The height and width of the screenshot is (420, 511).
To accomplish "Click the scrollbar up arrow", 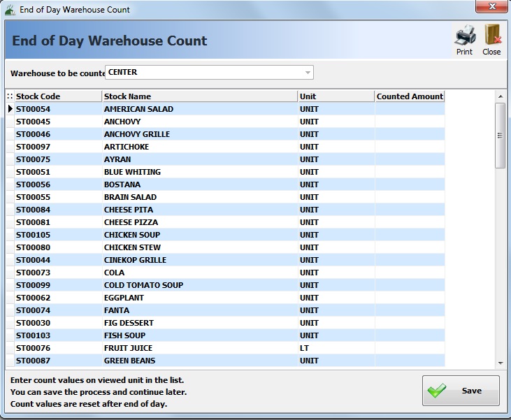I will (501, 96).
